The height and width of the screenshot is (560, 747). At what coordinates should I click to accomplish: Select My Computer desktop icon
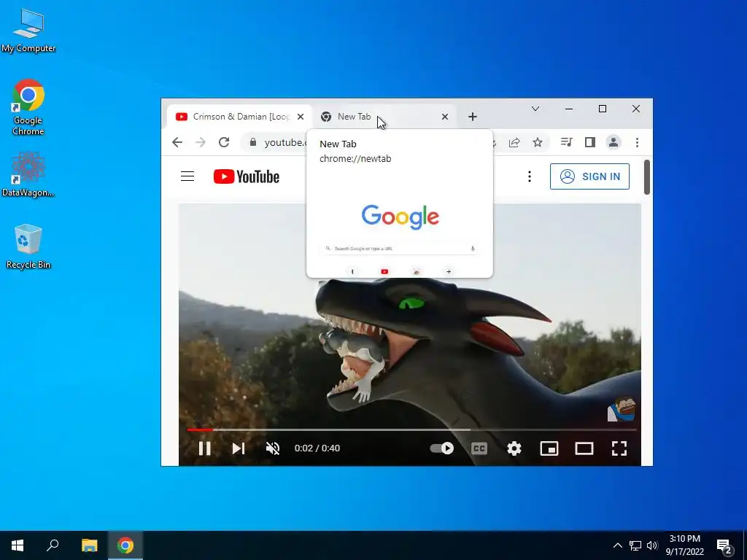click(28, 31)
